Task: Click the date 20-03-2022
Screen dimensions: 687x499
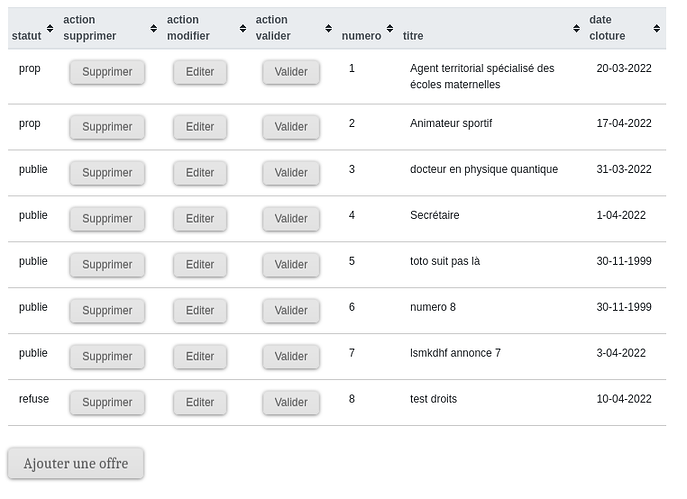Action: click(x=623, y=68)
